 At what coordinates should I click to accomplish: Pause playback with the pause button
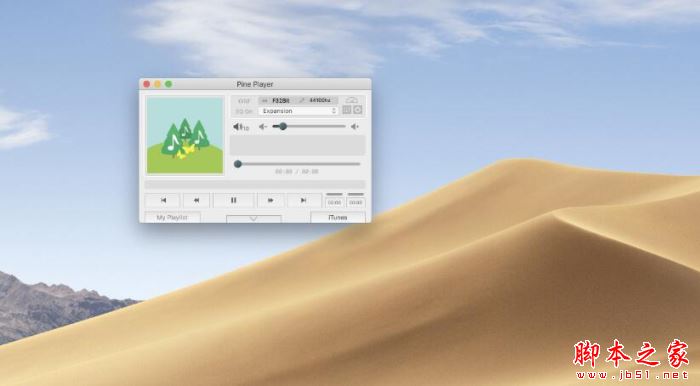[x=233, y=200]
